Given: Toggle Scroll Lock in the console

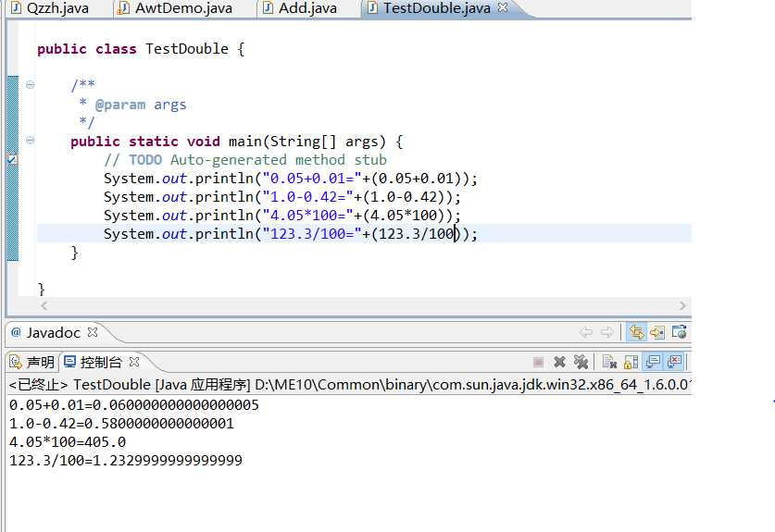Looking at the screenshot, I should 631,363.
